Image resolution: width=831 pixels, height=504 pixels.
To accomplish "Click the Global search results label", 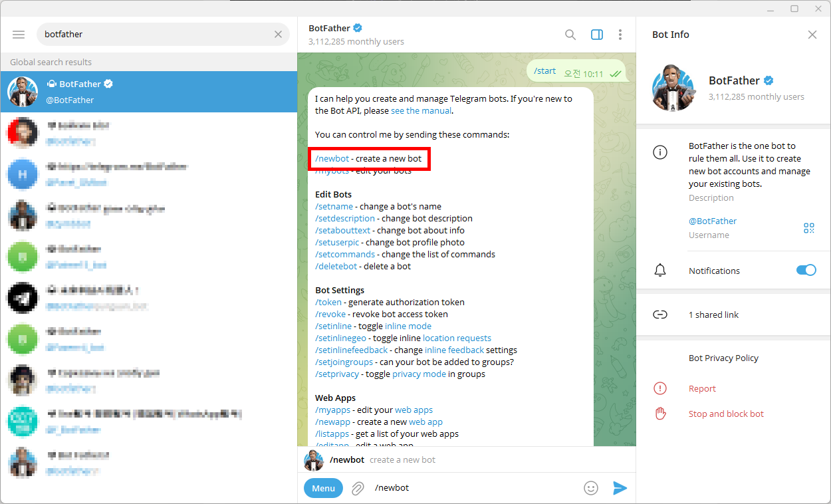I will 51,62.
